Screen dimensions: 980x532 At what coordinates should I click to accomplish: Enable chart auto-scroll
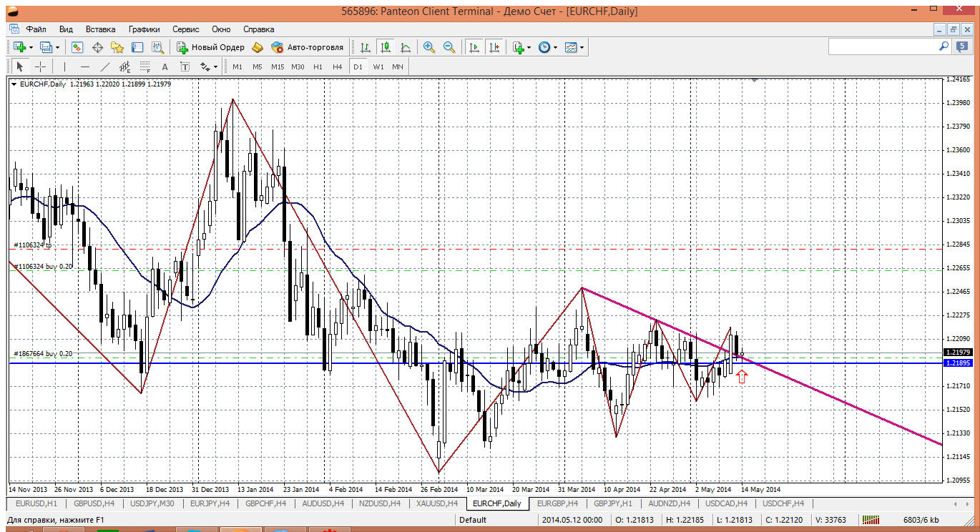(x=474, y=47)
